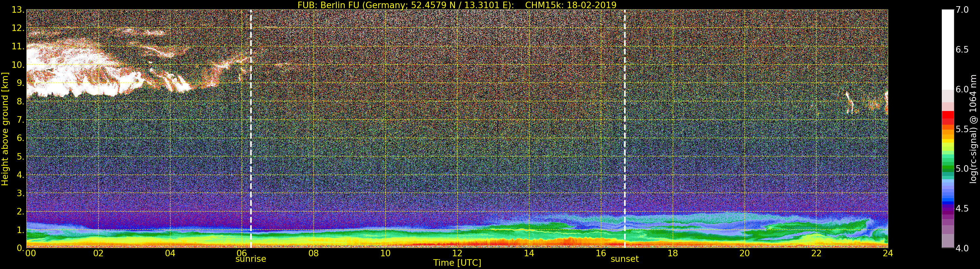Click the '04' time axis tick label

(170, 253)
